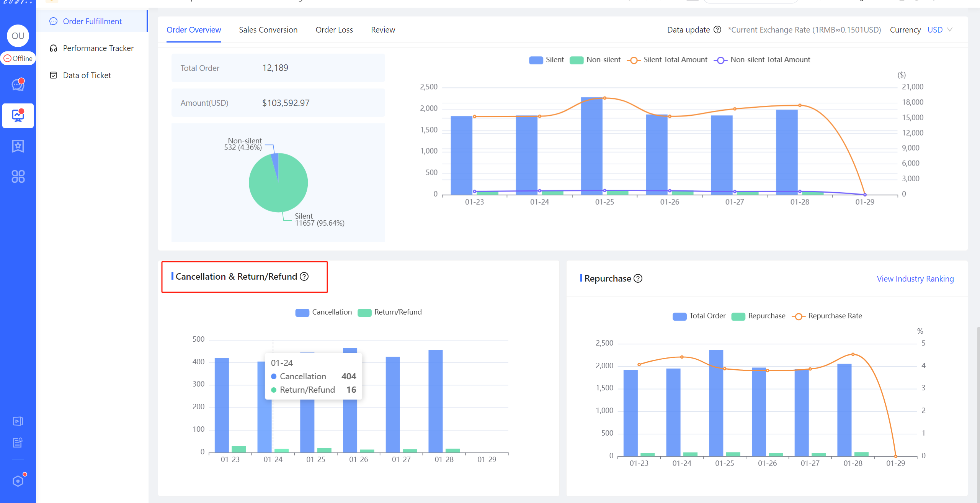Image resolution: width=980 pixels, height=503 pixels.
Task: Click the 01-23 Return/Refund green bar
Action: [239, 449]
